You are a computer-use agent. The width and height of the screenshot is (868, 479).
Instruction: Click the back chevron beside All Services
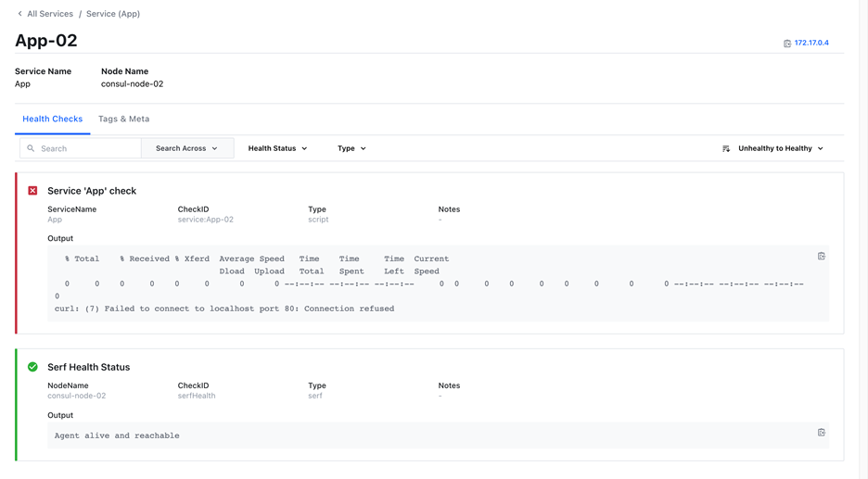point(19,14)
